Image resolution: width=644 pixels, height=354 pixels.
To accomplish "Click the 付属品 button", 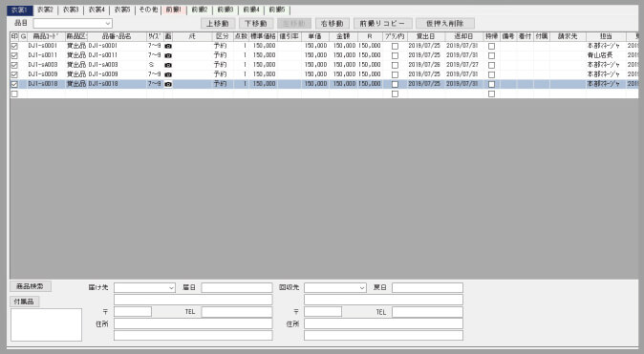I will coord(24,302).
